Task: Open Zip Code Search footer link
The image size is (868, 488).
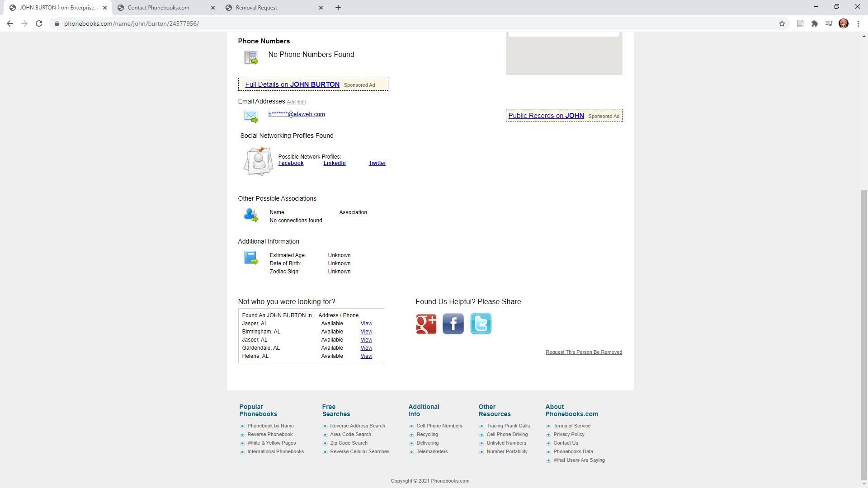Action: coord(349,443)
